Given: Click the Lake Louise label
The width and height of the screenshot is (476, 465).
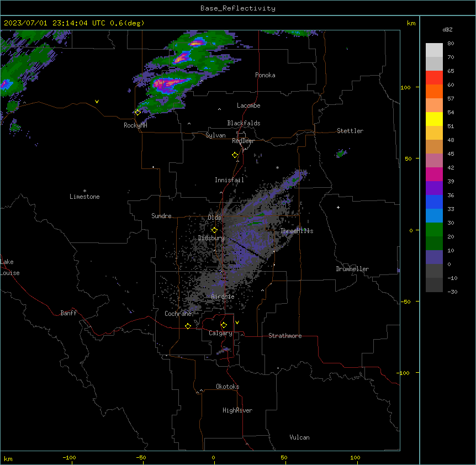Looking at the screenshot, I should [x=10, y=267].
